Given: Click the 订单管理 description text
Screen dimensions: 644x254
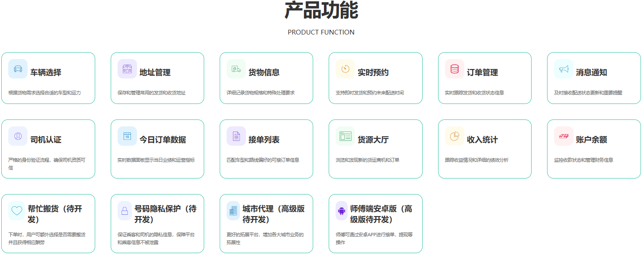Looking at the screenshot, I should (474, 93).
